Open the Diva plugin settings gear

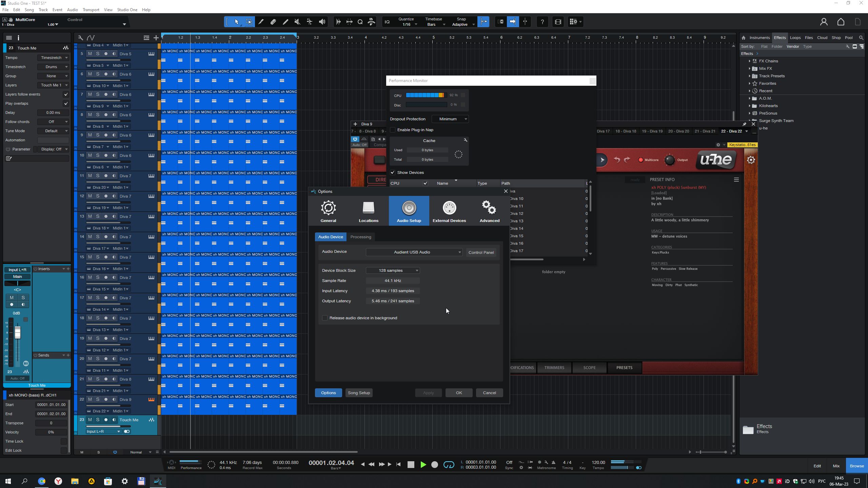click(x=751, y=160)
